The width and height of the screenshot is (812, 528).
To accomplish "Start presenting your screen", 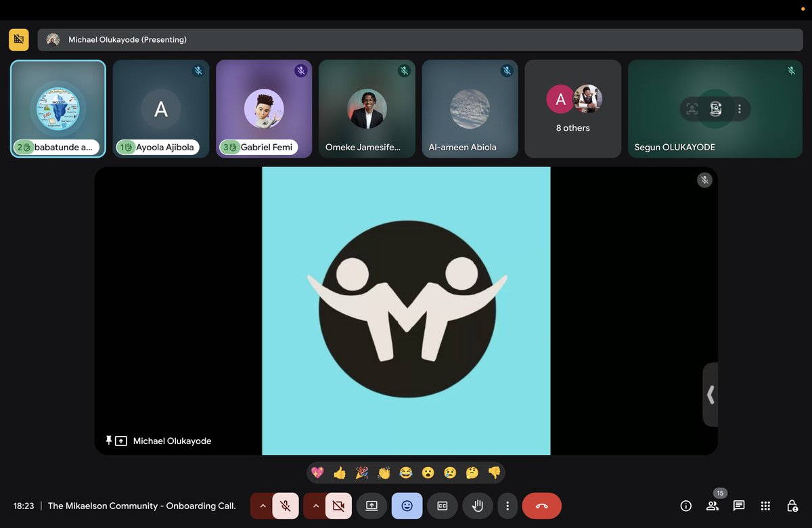I will click(371, 506).
